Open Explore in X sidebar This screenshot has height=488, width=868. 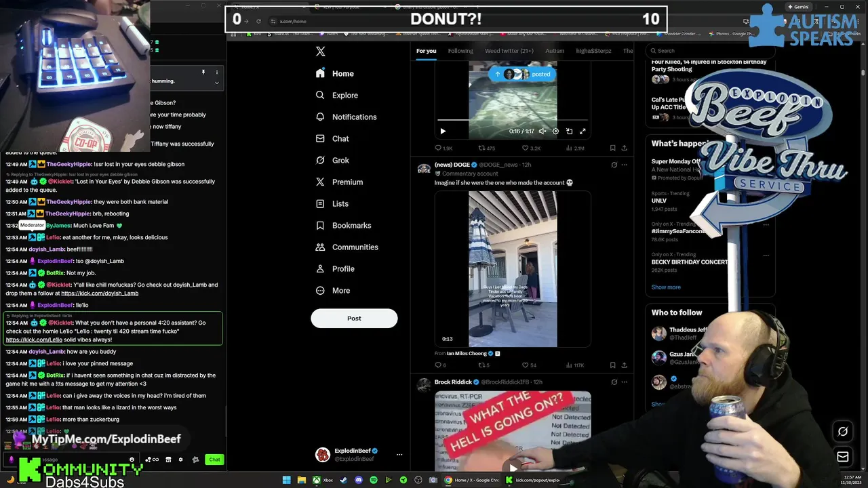tap(336, 95)
